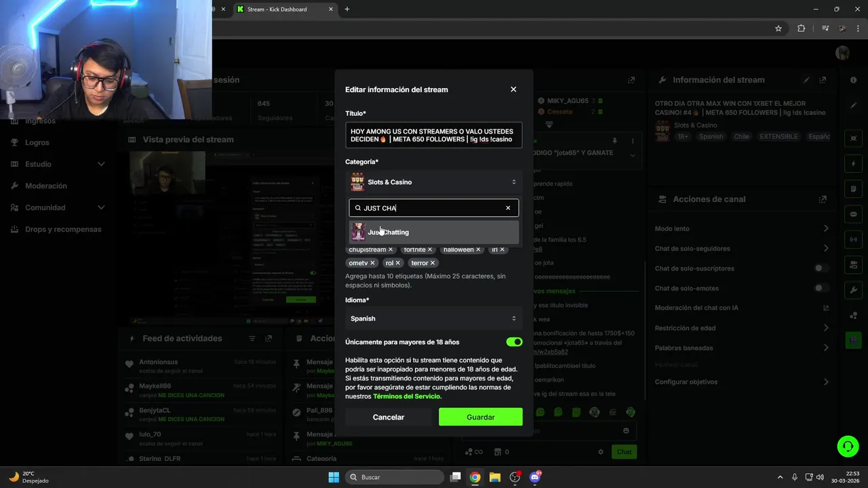
Task: Click the taskbar Buscar search box
Action: tap(395, 477)
